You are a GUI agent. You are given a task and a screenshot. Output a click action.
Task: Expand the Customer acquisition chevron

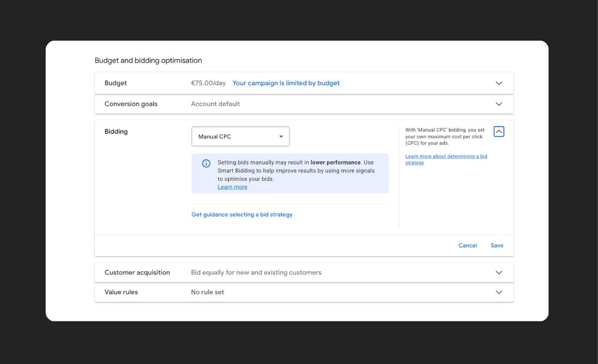(x=499, y=273)
